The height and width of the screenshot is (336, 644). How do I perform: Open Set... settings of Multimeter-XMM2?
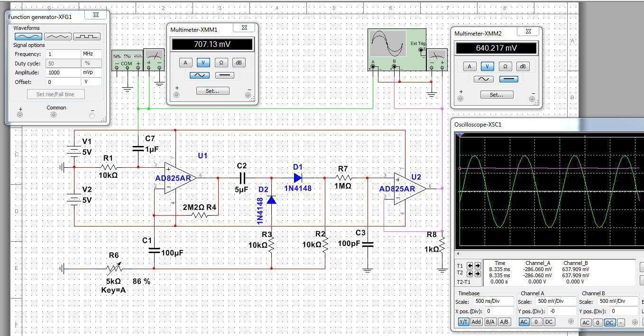[497, 95]
